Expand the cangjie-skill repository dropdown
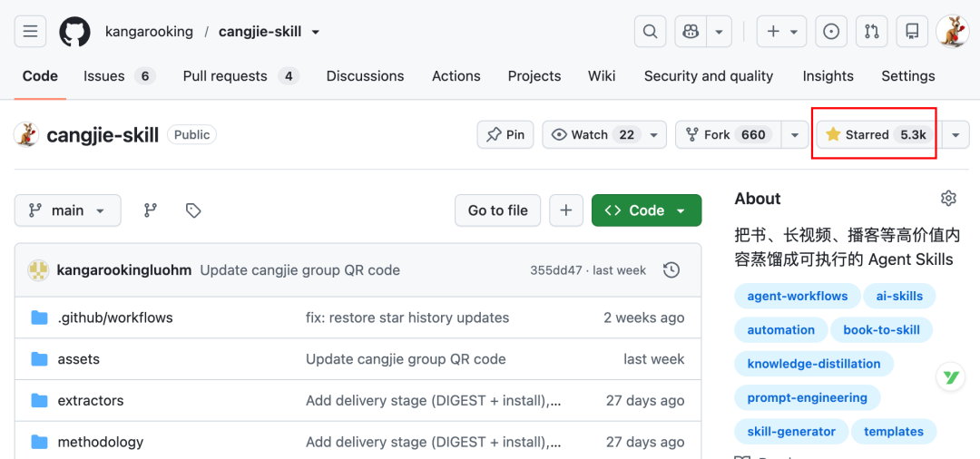Image resolution: width=980 pixels, height=459 pixels. tap(316, 32)
